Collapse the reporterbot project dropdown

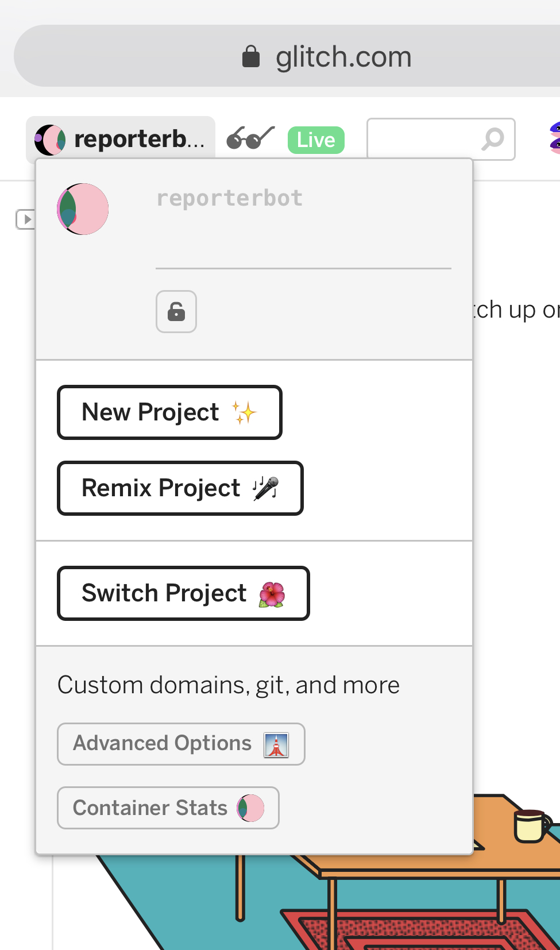[121, 140]
